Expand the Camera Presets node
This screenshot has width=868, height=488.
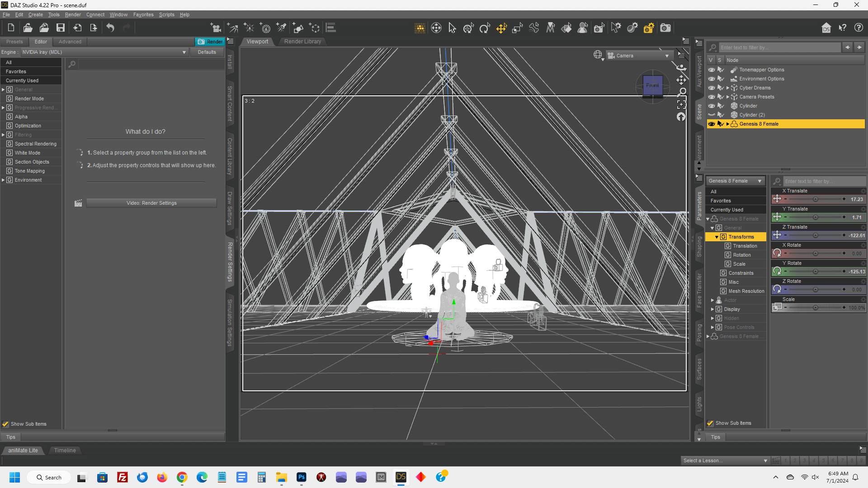727,97
